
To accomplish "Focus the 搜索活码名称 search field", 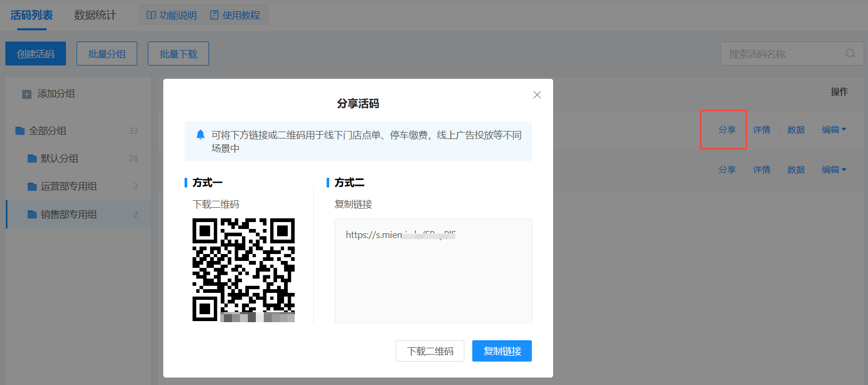I will [792, 54].
